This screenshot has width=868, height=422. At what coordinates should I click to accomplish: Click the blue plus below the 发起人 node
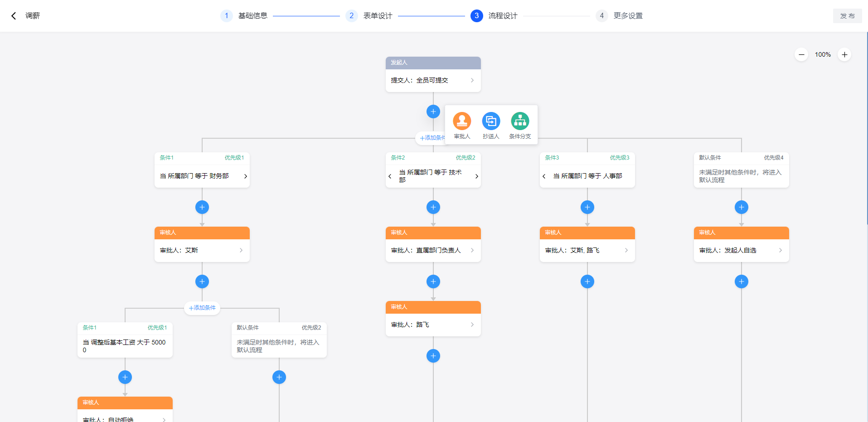pos(433,111)
